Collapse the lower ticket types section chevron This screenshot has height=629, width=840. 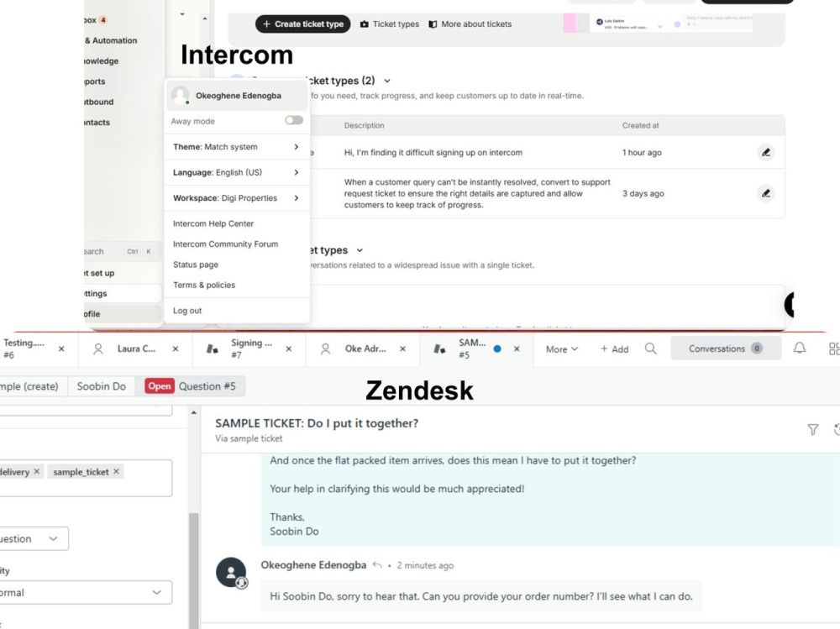coord(360,250)
